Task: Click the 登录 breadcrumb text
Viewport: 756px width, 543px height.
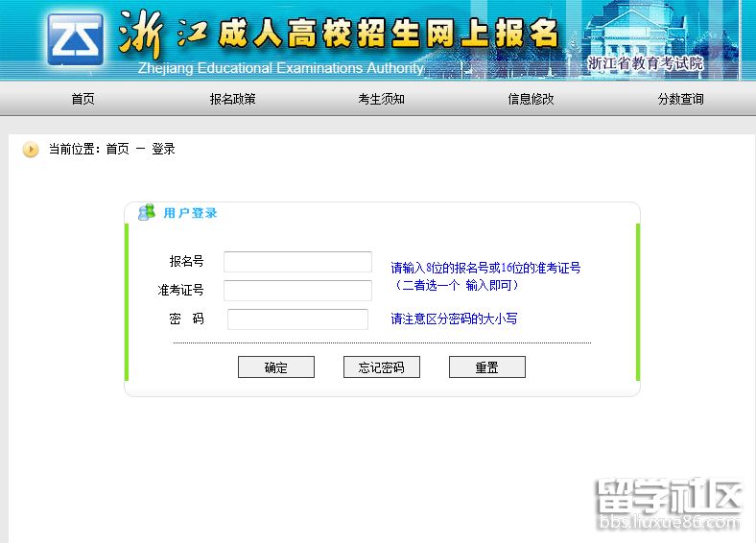Action: (x=163, y=150)
